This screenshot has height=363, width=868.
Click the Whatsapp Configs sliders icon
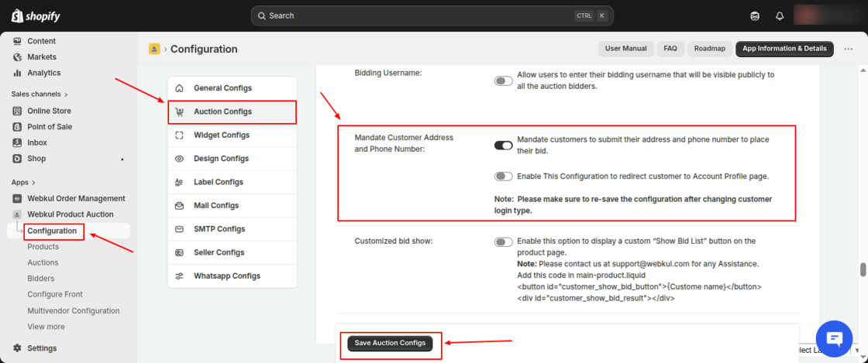(179, 276)
